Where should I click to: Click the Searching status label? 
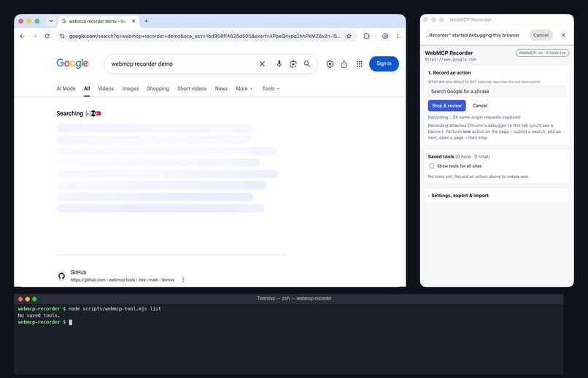tap(70, 113)
